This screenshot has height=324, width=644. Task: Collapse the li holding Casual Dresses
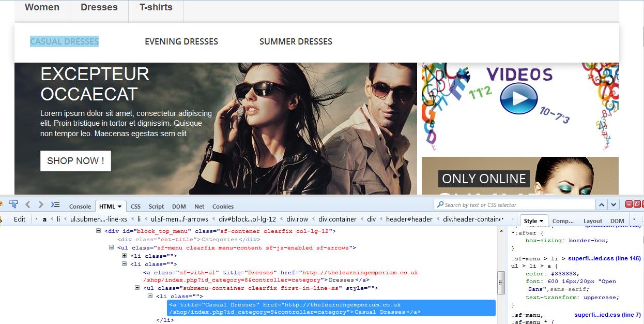150,296
